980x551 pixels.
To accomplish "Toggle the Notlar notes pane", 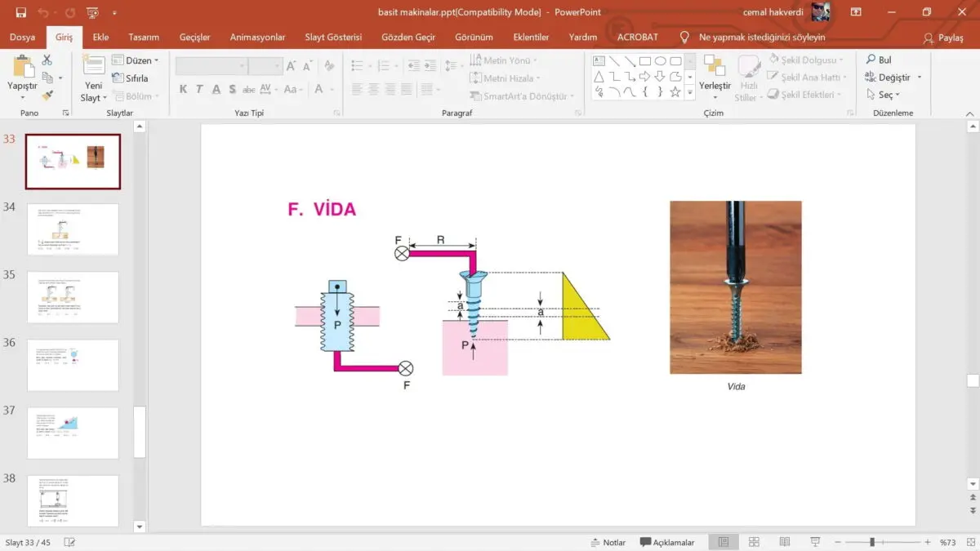I will tap(608, 542).
